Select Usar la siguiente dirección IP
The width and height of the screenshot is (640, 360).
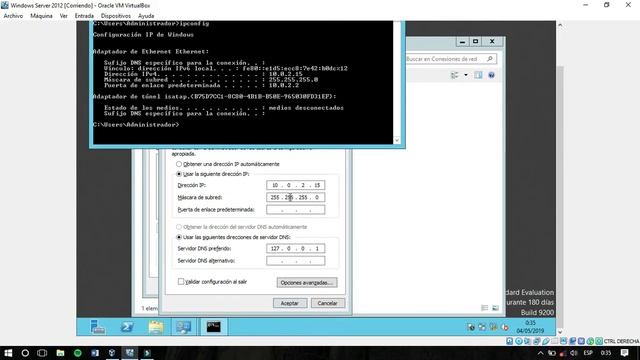point(179,174)
